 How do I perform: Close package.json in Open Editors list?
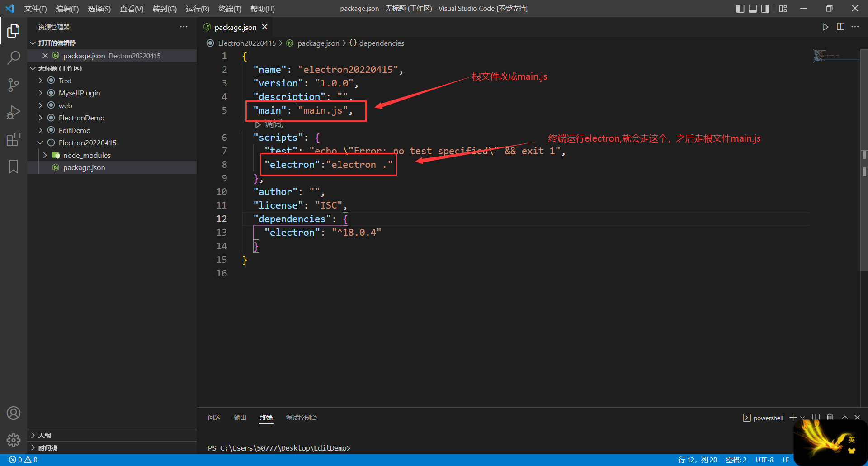[45, 56]
